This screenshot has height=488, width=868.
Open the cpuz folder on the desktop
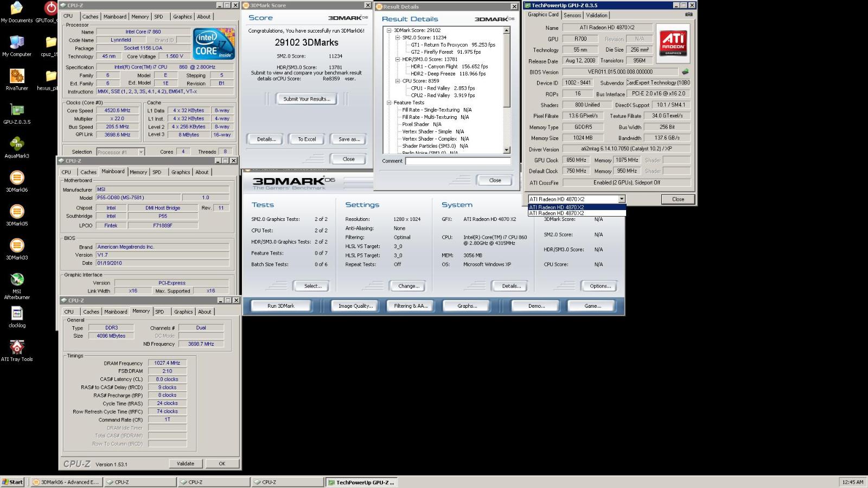pos(50,46)
